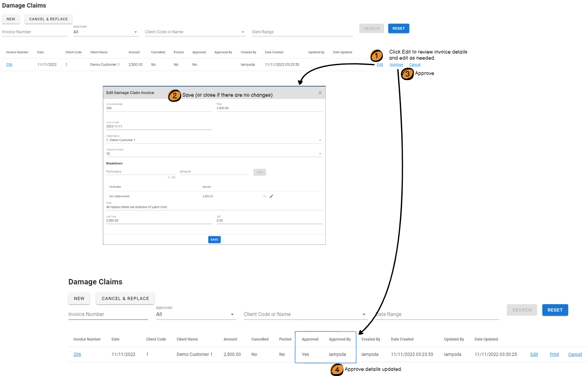Image resolution: width=588 pixels, height=376 pixels.
Task: Click the Note field about Labor Cost
Action: [214, 207]
